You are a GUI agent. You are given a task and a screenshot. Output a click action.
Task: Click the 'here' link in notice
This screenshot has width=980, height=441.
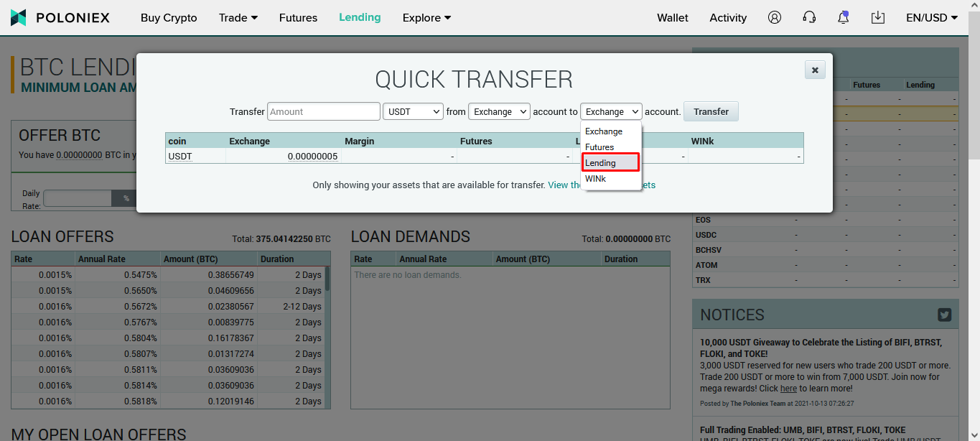pyautogui.click(x=788, y=389)
